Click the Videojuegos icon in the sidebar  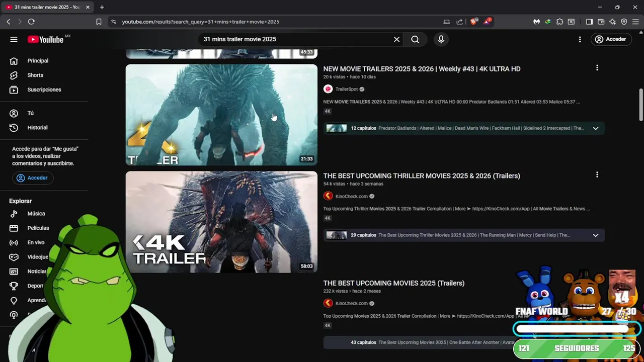14,257
